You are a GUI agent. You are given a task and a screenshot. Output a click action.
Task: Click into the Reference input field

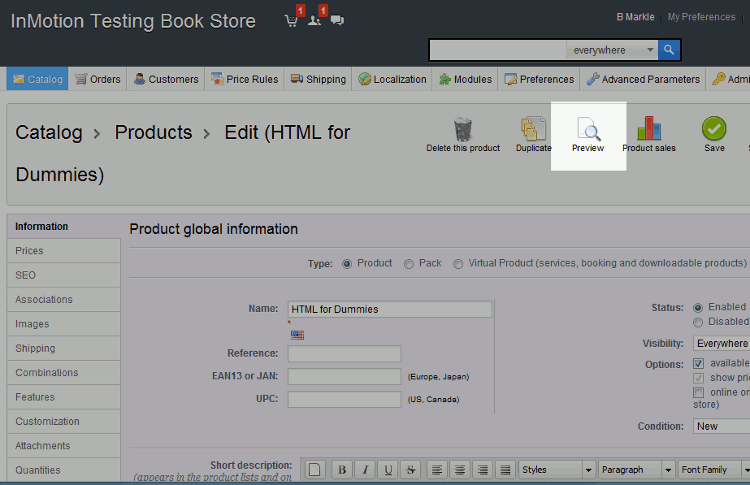(x=344, y=354)
